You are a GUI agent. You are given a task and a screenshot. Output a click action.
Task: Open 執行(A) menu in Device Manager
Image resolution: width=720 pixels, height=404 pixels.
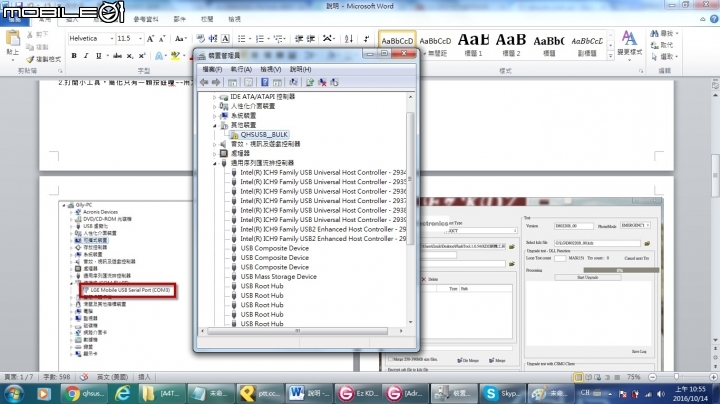(x=241, y=69)
